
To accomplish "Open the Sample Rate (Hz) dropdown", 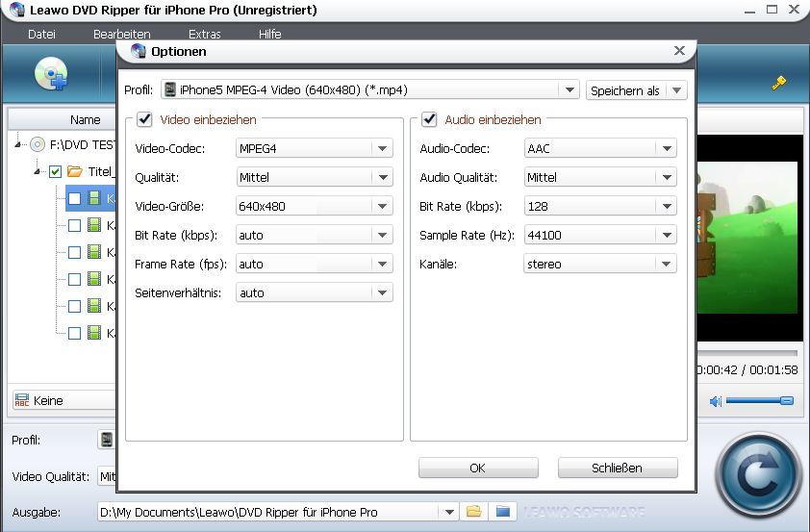I will (x=667, y=236).
